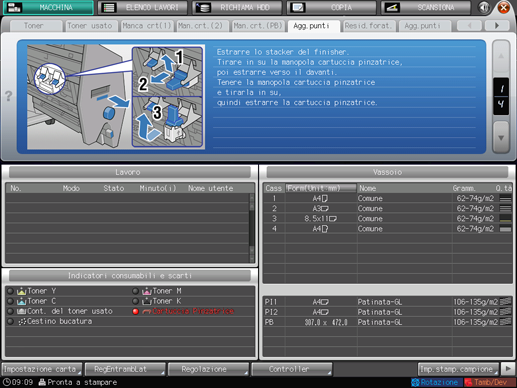Open RICHIAMA HDD tab
The image size is (517, 388).
pyautogui.click(x=237, y=7)
